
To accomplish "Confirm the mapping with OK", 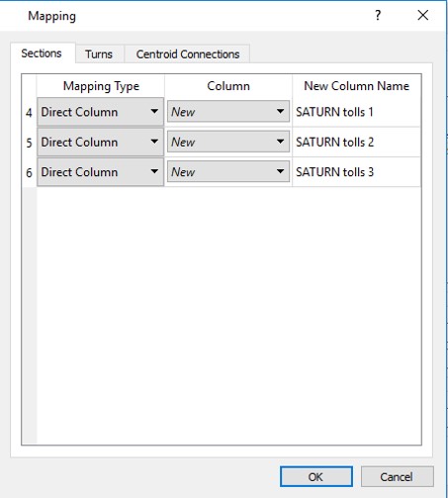I will 316,476.
